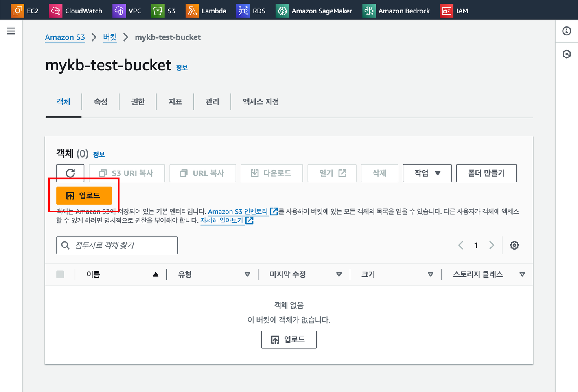The width and height of the screenshot is (578, 392).
Task: Open the 작업 actions dropdown
Action: [x=427, y=173]
